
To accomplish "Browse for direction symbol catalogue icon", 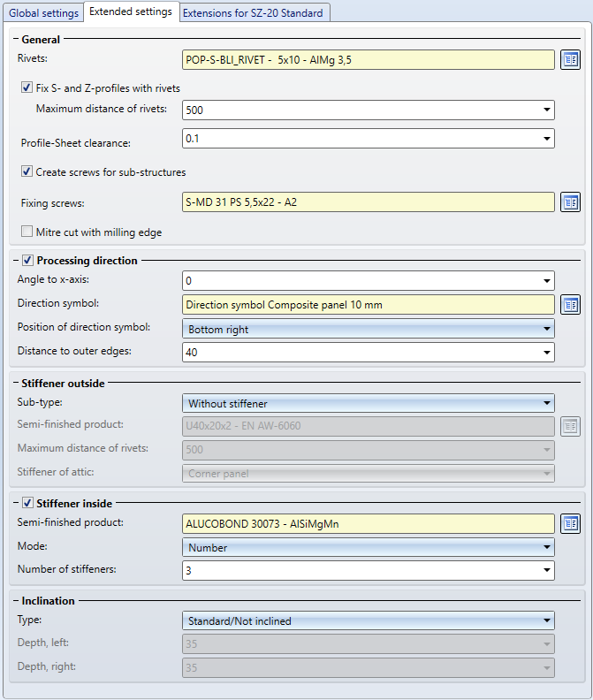I will pos(570,305).
